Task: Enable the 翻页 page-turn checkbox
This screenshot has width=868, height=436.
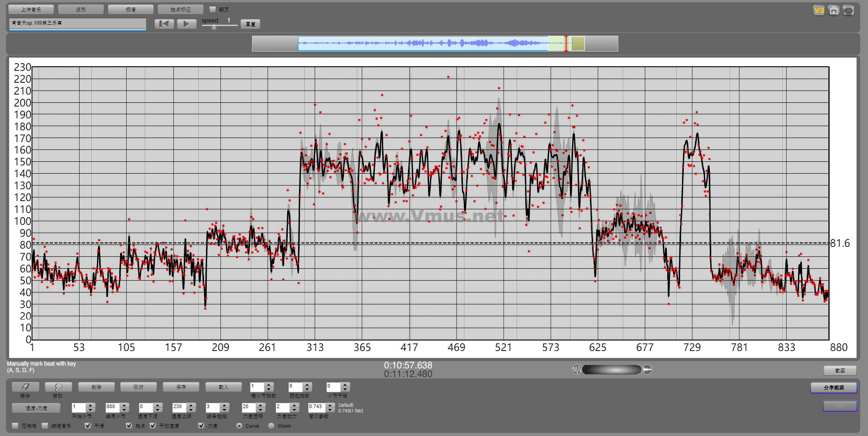Action: point(213,10)
